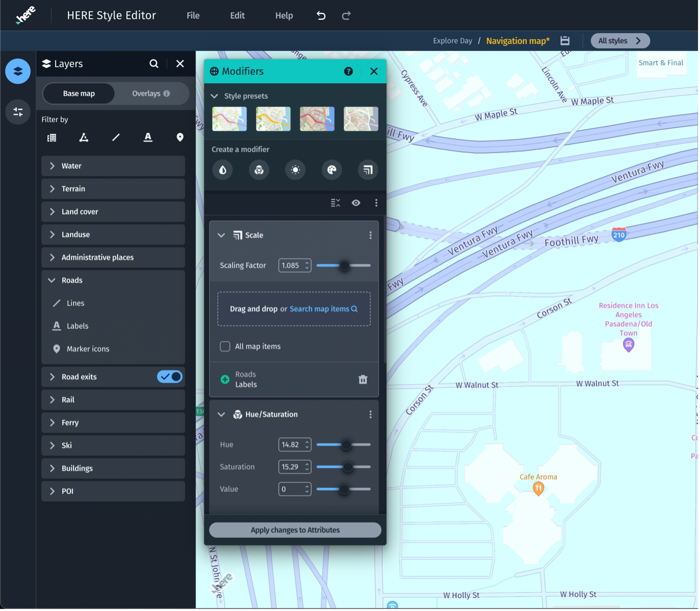Filter layers by polygon grid icon
Screen dimensions: 700x611
(x=52, y=138)
